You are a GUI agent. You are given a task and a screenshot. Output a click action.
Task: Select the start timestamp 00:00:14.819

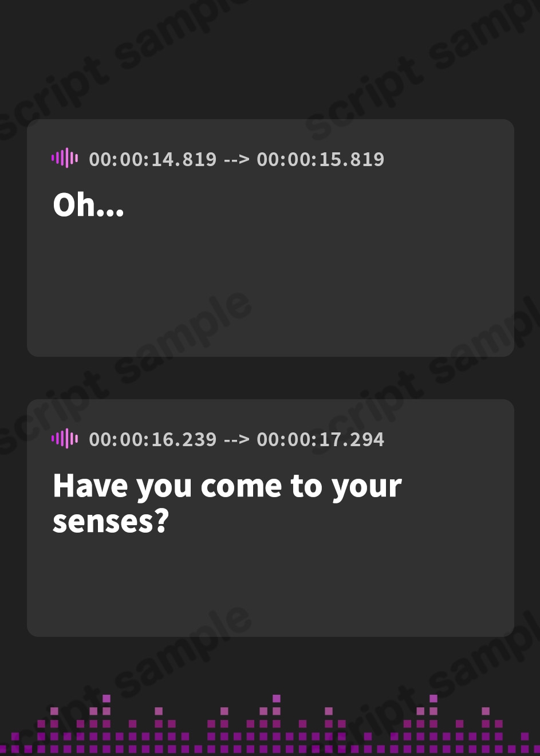click(153, 159)
